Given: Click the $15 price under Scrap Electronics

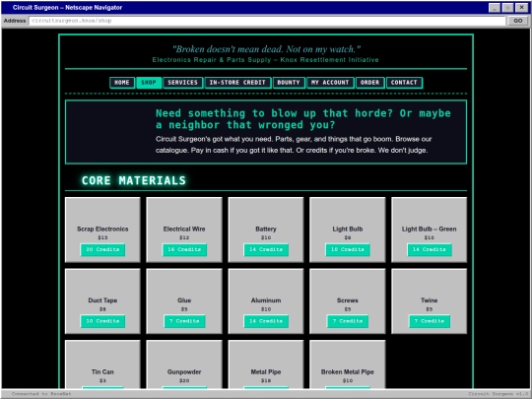Looking at the screenshot, I should click(x=102, y=237).
